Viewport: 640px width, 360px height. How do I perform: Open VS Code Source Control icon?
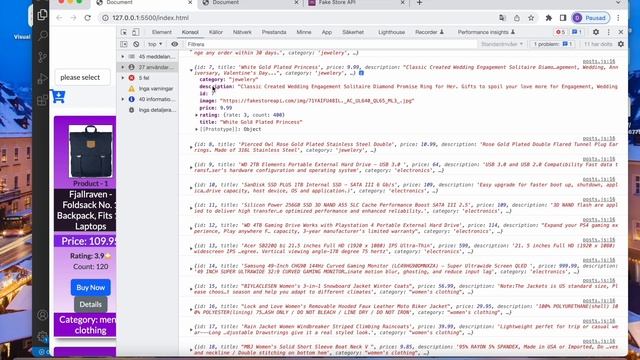42,57
